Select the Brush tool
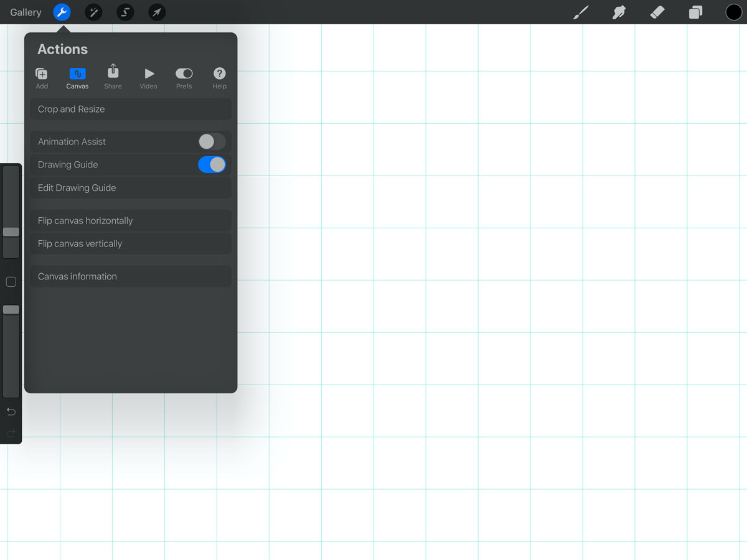Screen dimensions: 747x560 [x=580, y=12]
